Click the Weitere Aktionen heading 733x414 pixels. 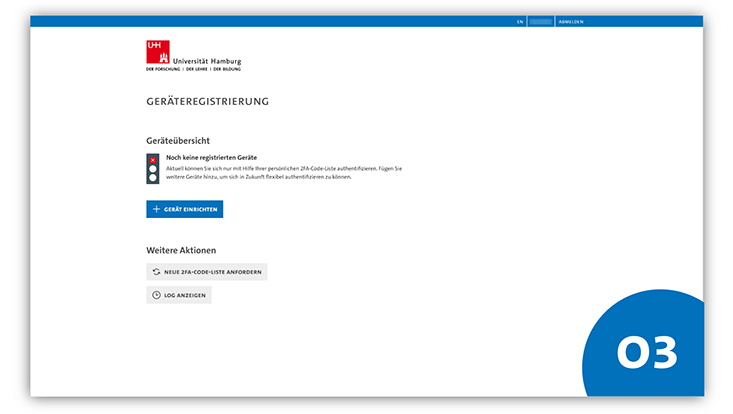181,250
